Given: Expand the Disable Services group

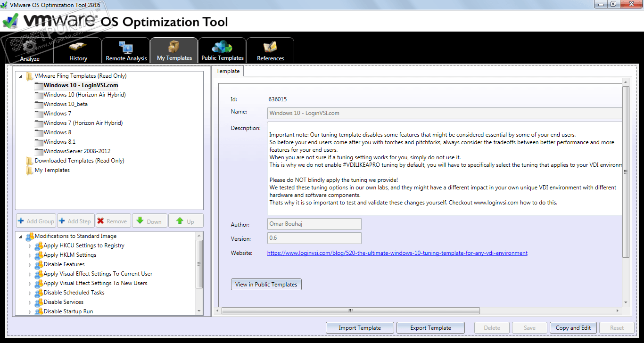Looking at the screenshot, I should [x=30, y=302].
